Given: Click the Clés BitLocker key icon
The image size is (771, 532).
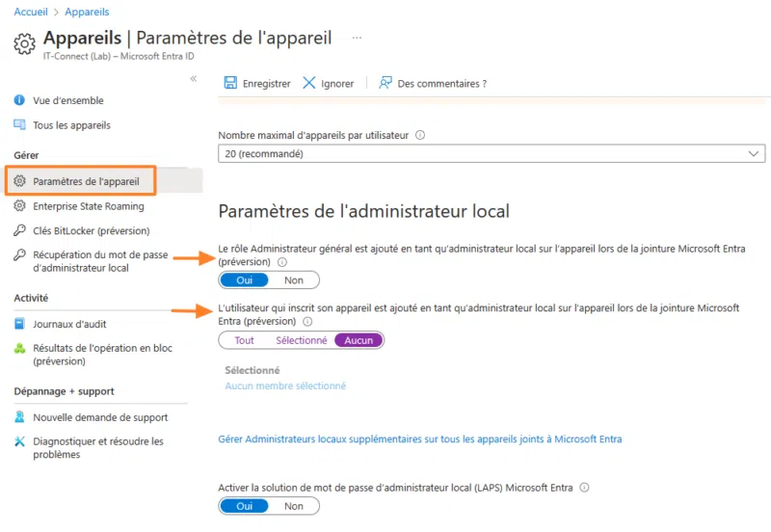Looking at the screenshot, I should (x=20, y=231).
